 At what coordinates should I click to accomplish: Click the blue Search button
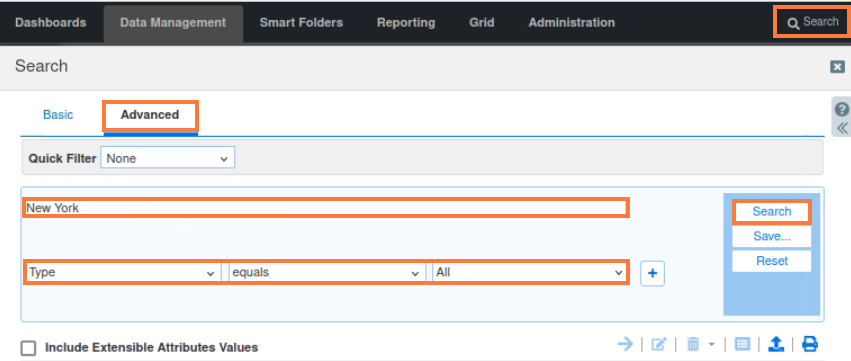(x=772, y=212)
